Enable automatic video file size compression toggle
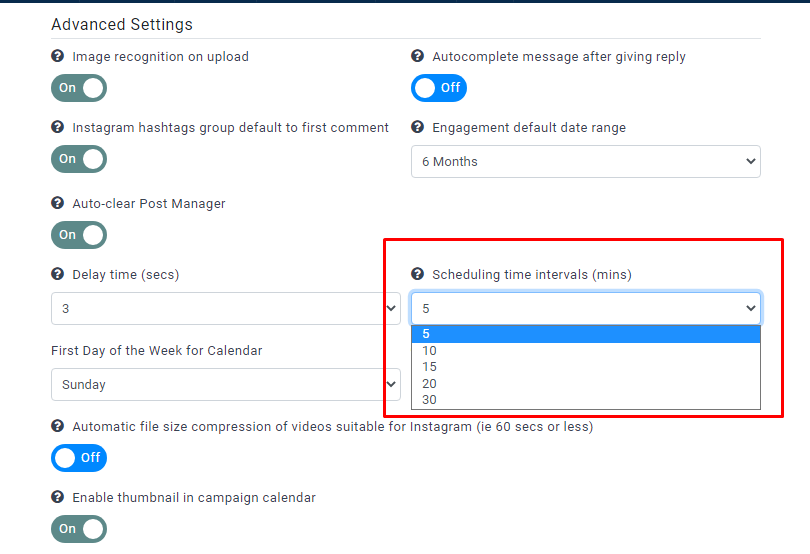Viewport: 810px width, 554px height. coord(79,458)
